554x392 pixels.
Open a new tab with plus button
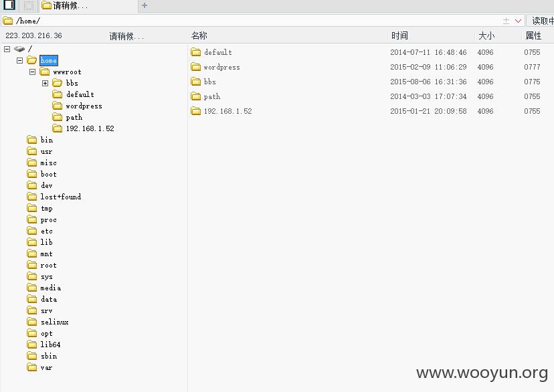[x=144, y=5]
